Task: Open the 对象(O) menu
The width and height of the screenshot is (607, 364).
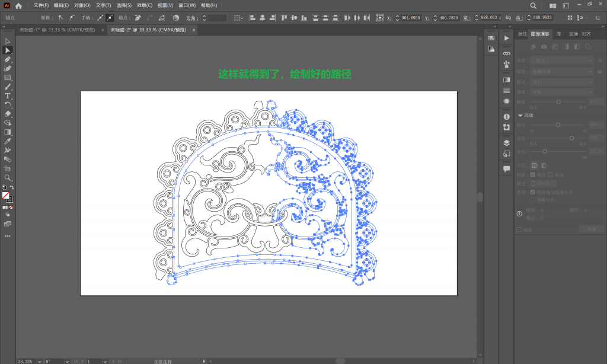Action: click(82, 5)
